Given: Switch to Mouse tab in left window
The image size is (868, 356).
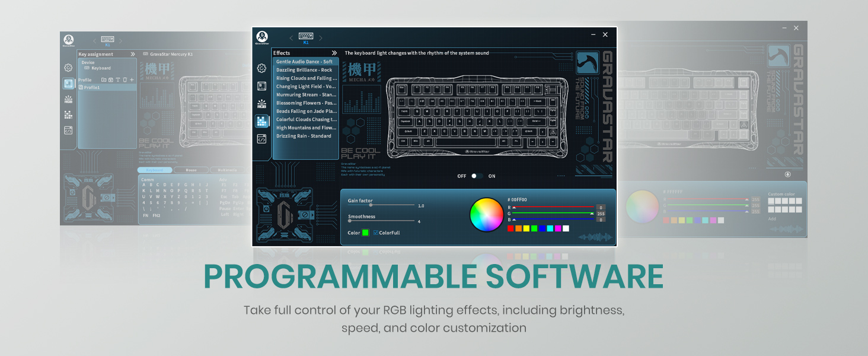Looking at the screenshot, I should pos(192,170).
